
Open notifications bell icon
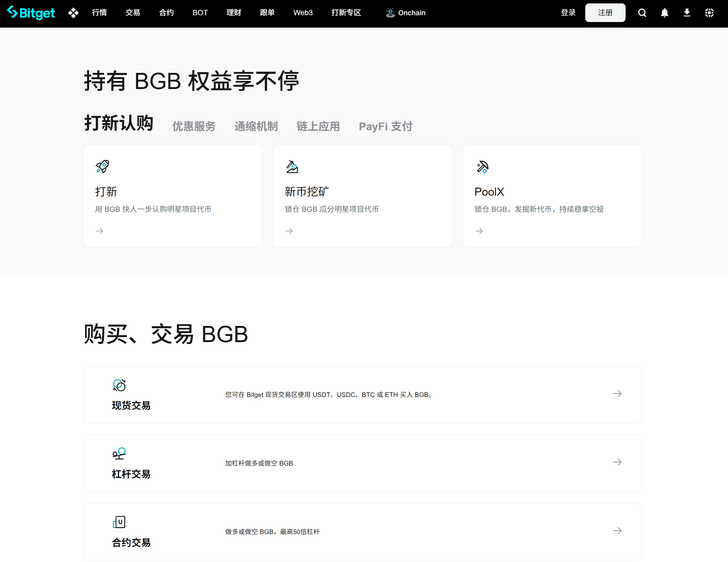664,13
